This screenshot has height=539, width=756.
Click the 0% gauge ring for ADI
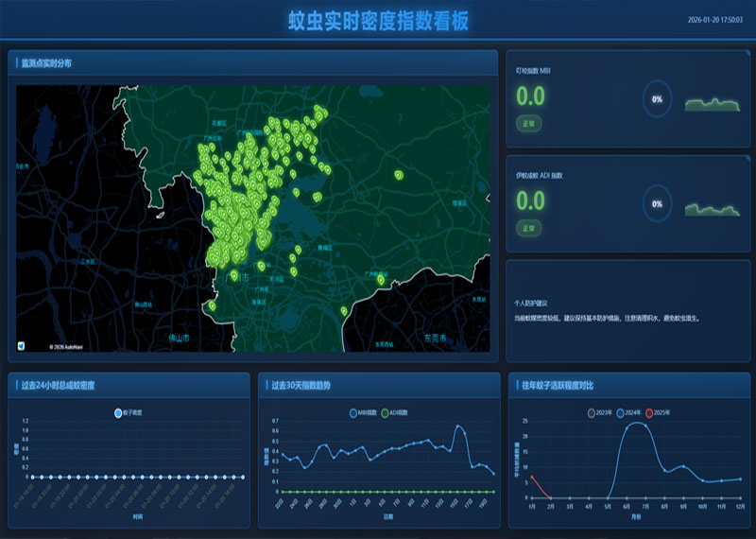[657, 204]
